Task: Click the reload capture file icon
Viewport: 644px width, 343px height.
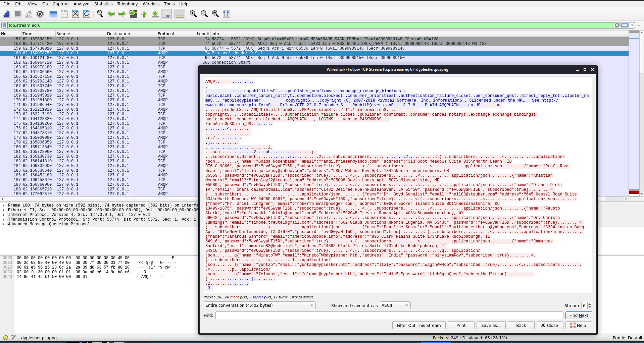Action: pyautogui.click(x=87, y=14)
